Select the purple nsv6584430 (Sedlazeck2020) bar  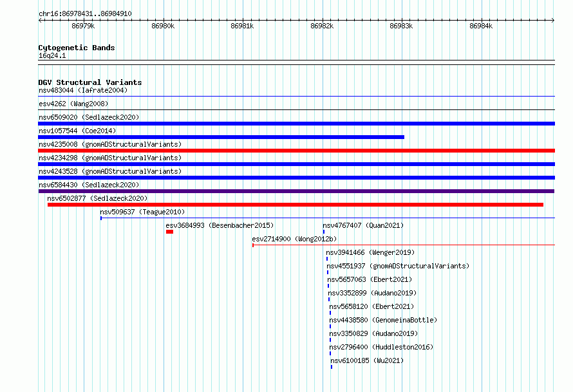point(296,191)
